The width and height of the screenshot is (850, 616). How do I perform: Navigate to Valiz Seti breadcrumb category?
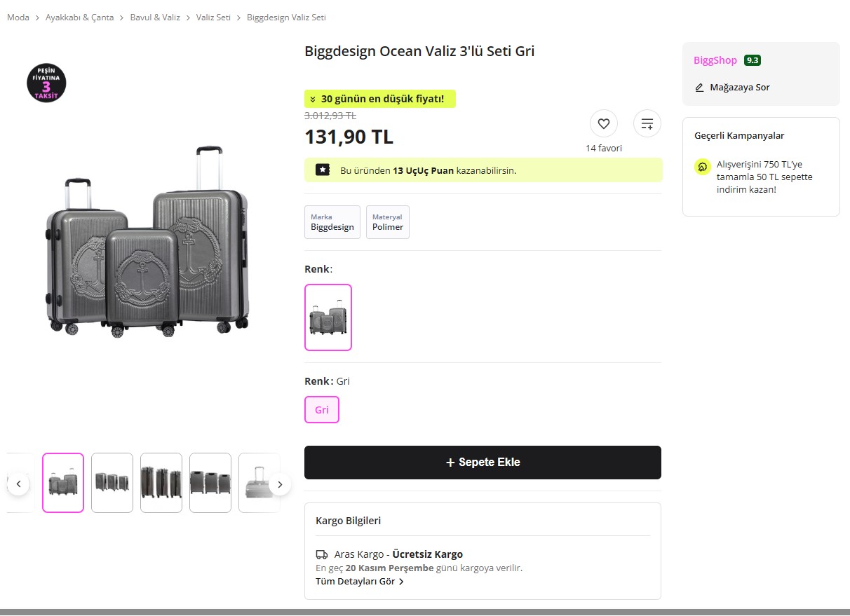(x=213, y=18)
